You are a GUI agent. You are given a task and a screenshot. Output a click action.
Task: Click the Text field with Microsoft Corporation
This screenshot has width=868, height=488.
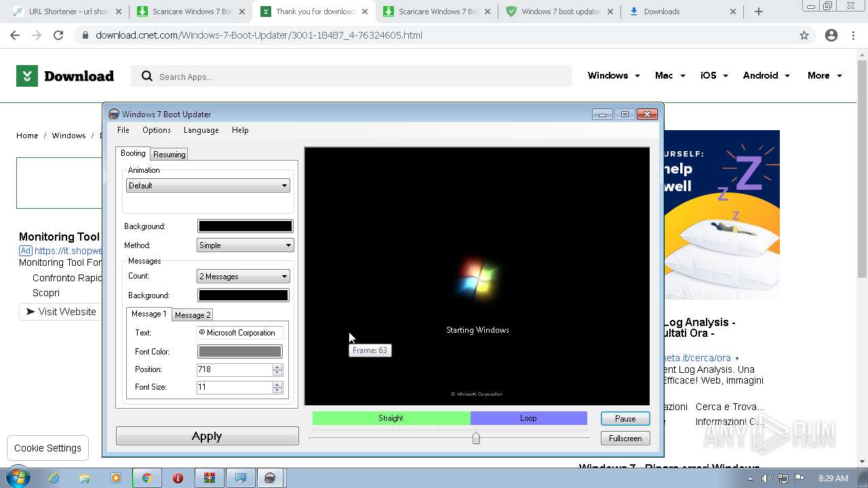coord(239,333)
